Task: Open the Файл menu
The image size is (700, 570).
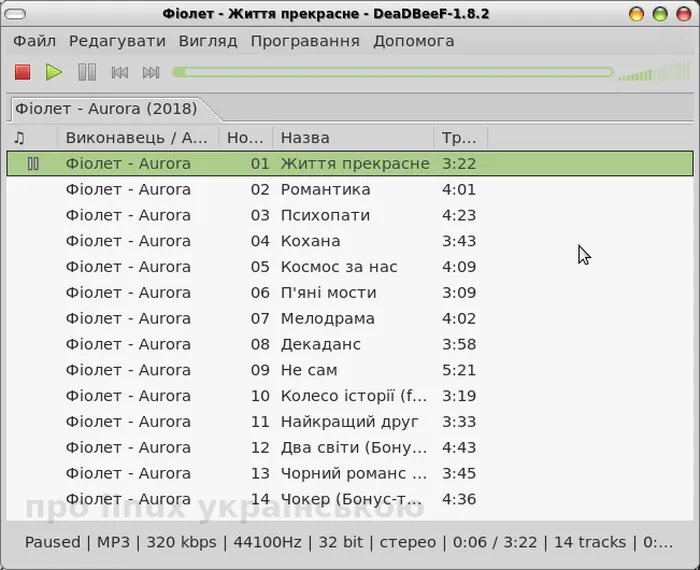Action: [x=34, y=41]
